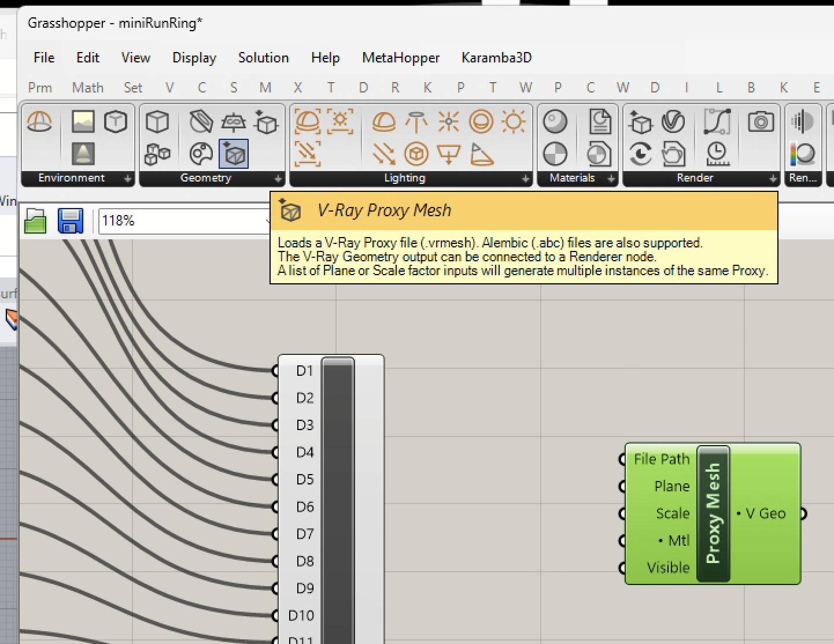Open the MetaHopper menu
834x644 pixels.
401,58
